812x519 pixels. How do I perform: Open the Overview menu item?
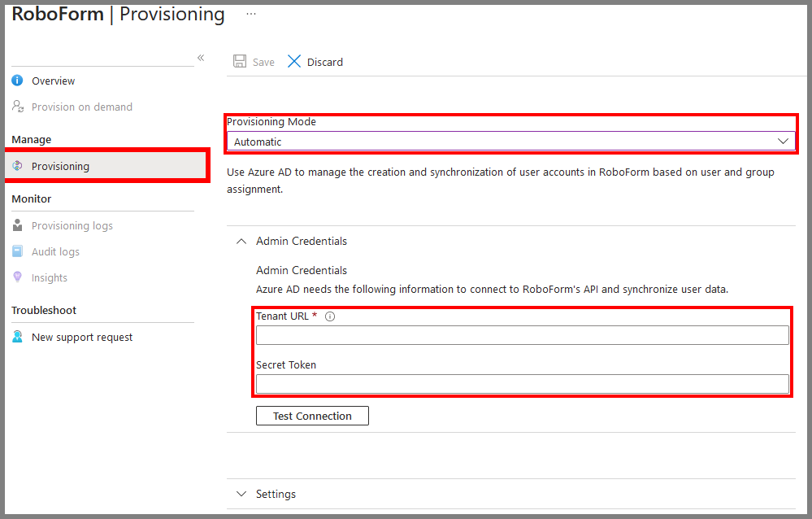click(x=53, y=81)
